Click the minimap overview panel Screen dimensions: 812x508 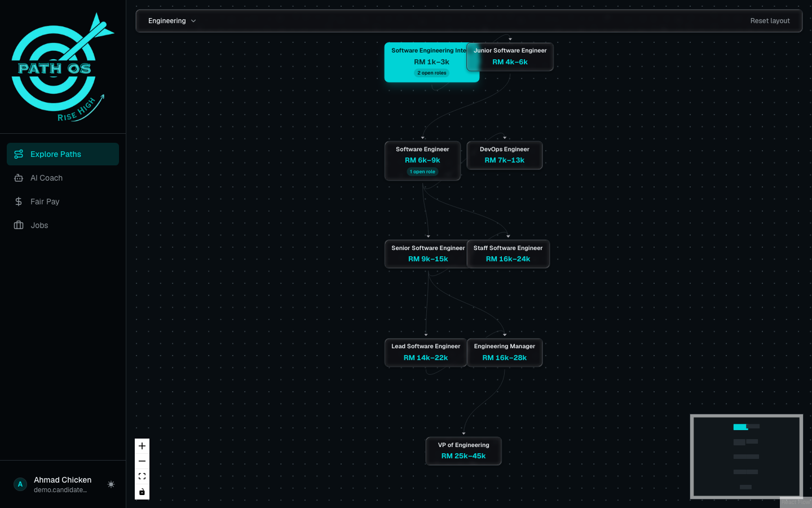(x=747, y=457)
